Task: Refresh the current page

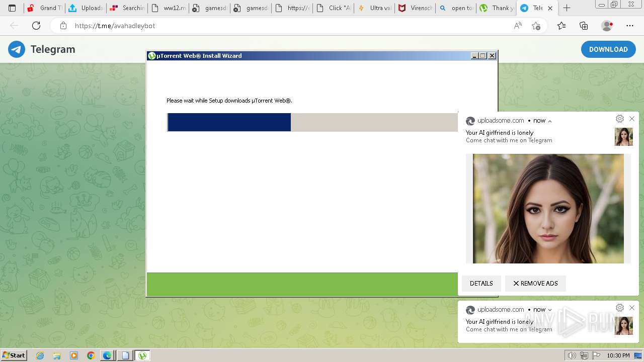Action: (x=36, y=26)
